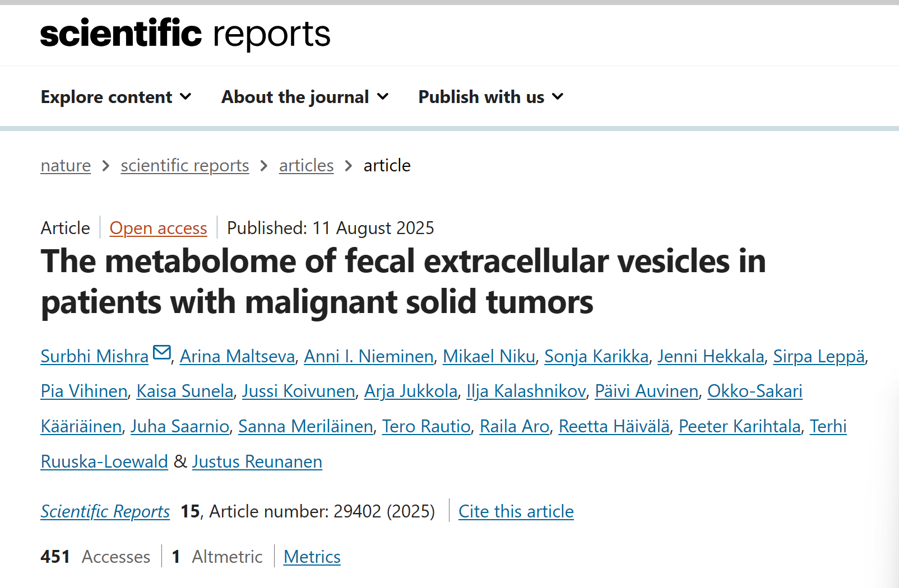The height and width of the screenshot is (588, 899).
Task: View article Metrics
Action: [312, 557]
